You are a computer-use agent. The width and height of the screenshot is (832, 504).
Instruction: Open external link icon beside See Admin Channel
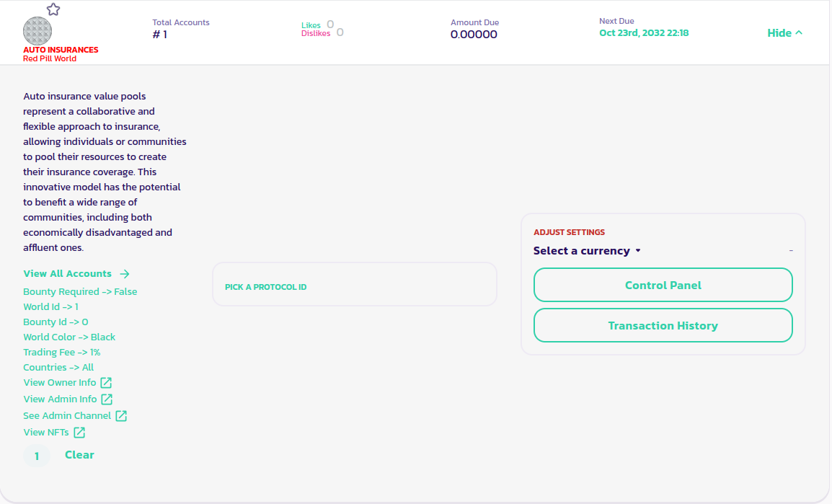(121, 416)
